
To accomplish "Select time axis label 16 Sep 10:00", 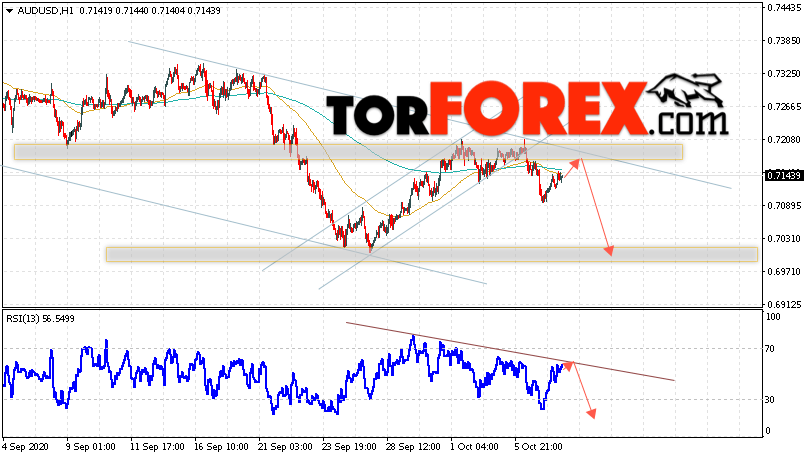I will click(x=221, y=447).
